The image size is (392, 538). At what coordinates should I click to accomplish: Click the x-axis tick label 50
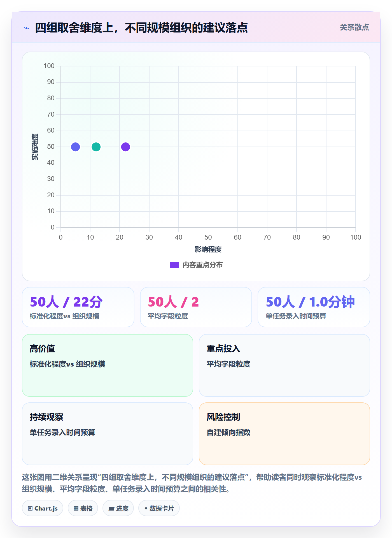tap(208, 237)
